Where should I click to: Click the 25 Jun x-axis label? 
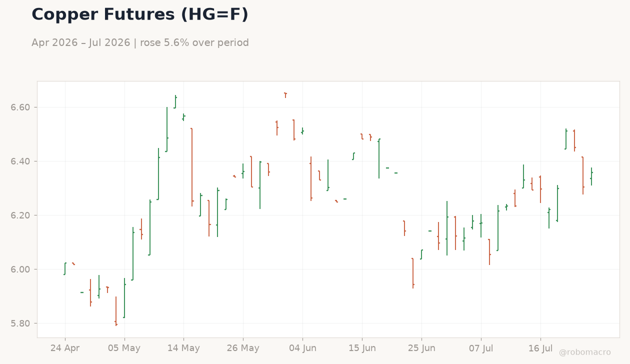421,348
